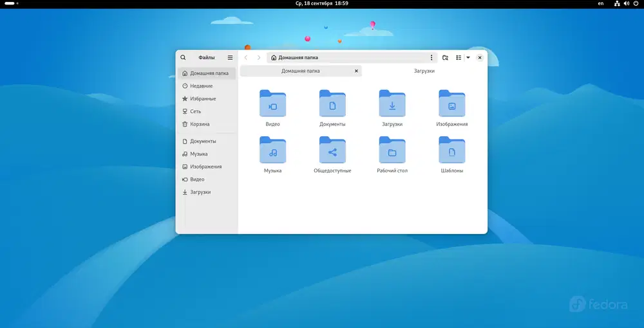Open Корзина in the sidebar

coord(199,124)
